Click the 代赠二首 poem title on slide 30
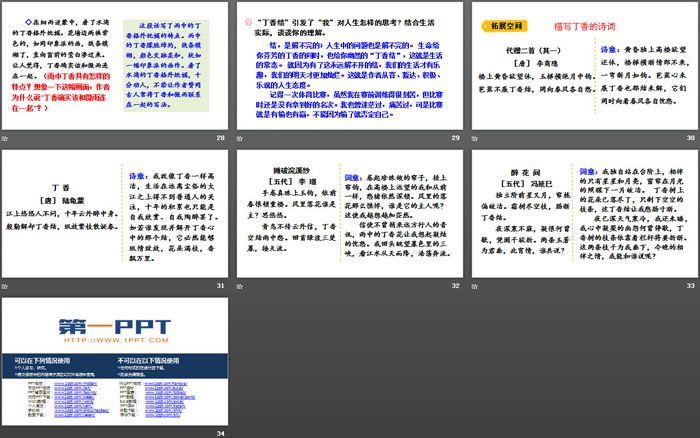Image resolution: width=700 pixels, height=438 pixels. pyautogui.click(x=532, y=50)
